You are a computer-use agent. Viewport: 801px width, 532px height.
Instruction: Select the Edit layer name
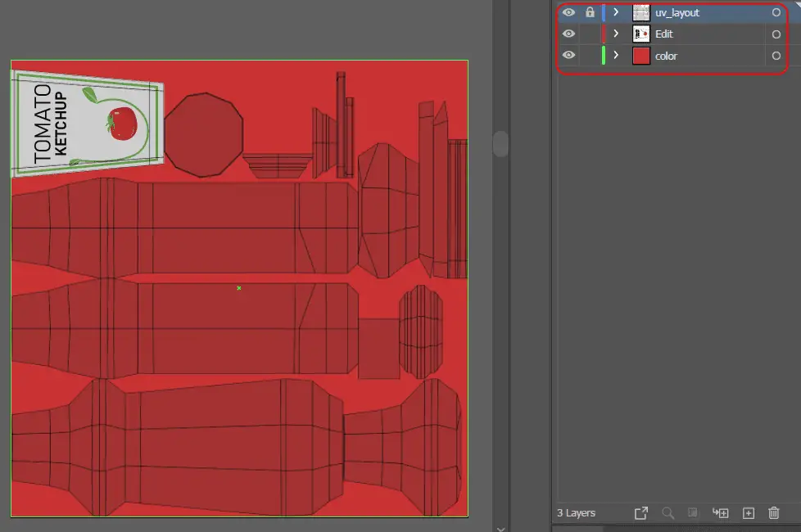click(x=664, y=34)
